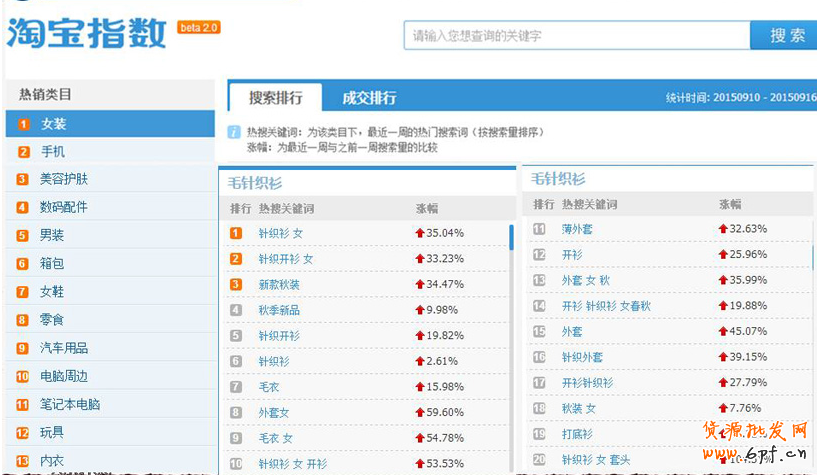Click the 涨幅 header in right table

[x=730, y=204]
